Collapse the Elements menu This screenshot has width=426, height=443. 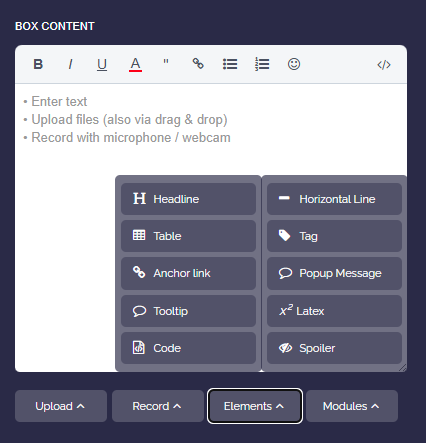click(255, 406)
